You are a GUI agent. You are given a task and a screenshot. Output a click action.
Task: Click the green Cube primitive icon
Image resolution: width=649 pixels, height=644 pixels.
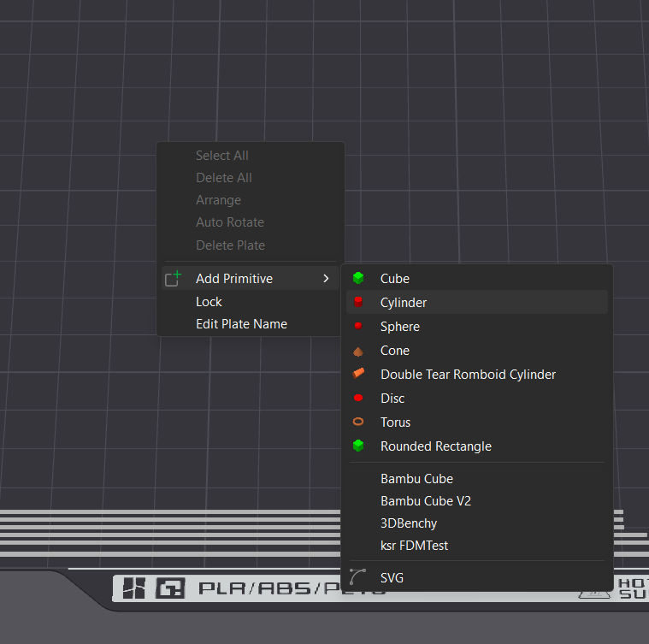click(358, 279)
